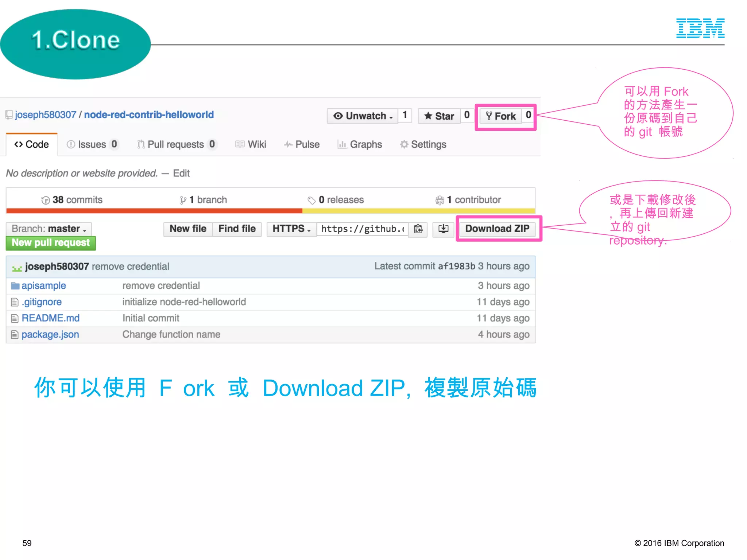Open the Pulse tab

click(302, 144)
